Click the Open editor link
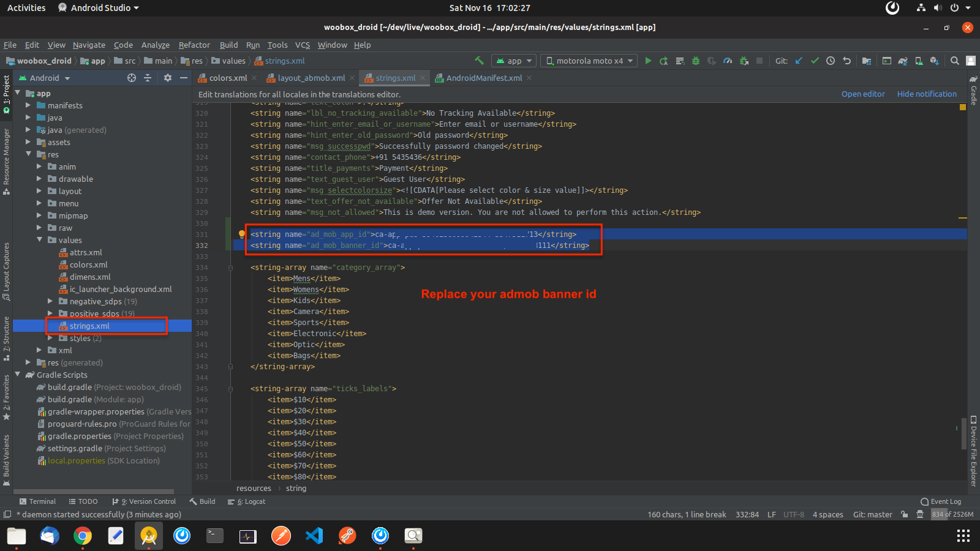The image size is (980, 551). pos(862,94)
